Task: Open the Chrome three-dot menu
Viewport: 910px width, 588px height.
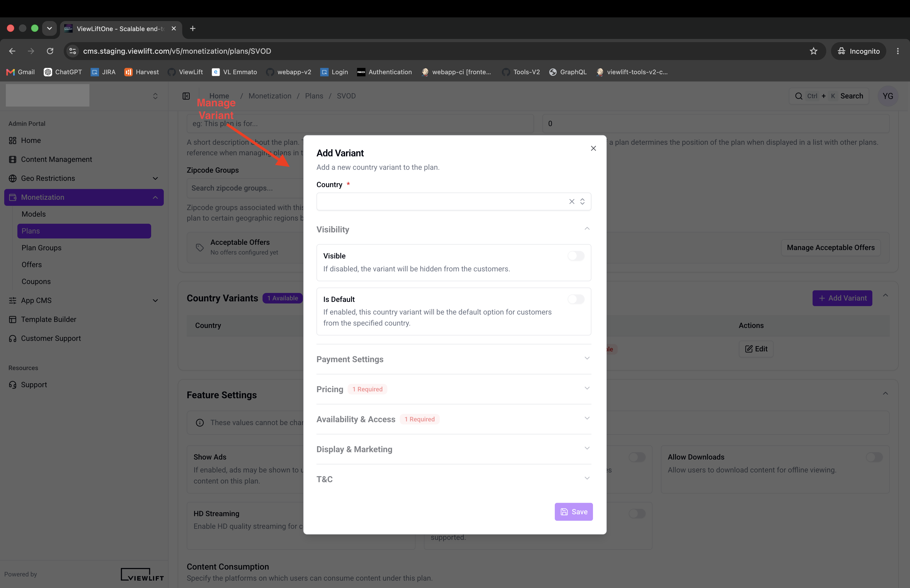Action: coord(898,51)
